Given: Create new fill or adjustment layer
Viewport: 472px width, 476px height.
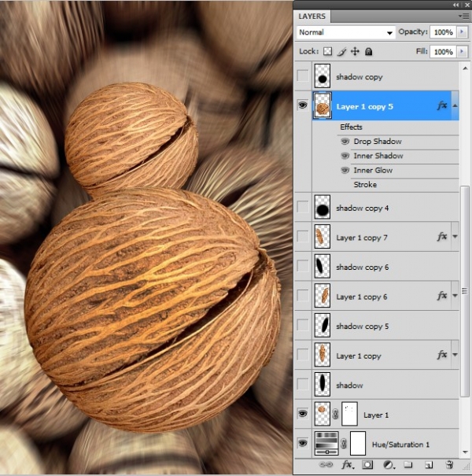Looking at the screenshot, I should click(388, 465).
